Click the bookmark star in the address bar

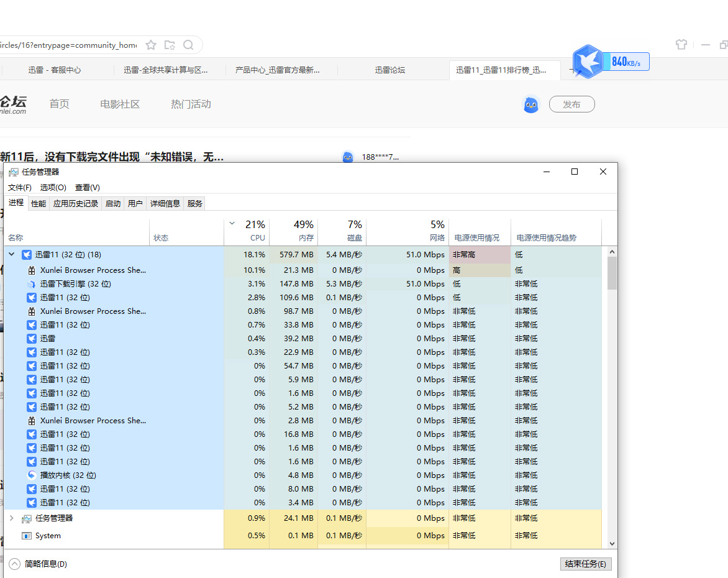150,45
